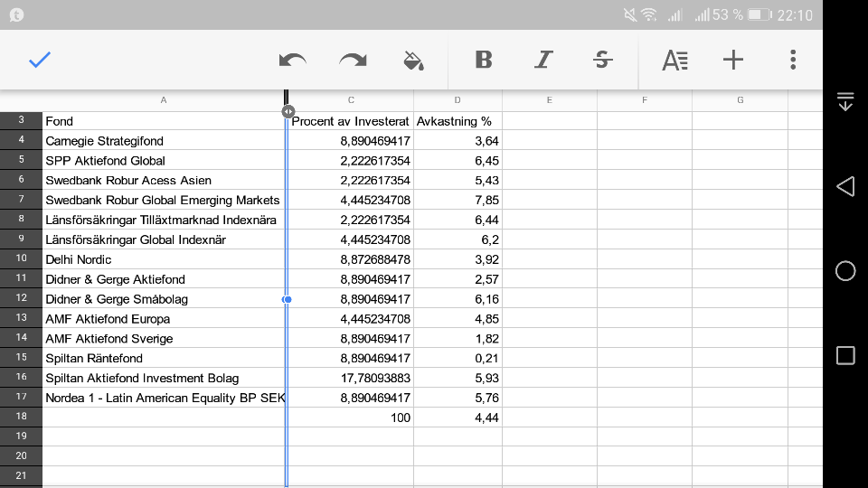Select column D header
The width and height of the screenshot is (868, 488).
(458, 100)
